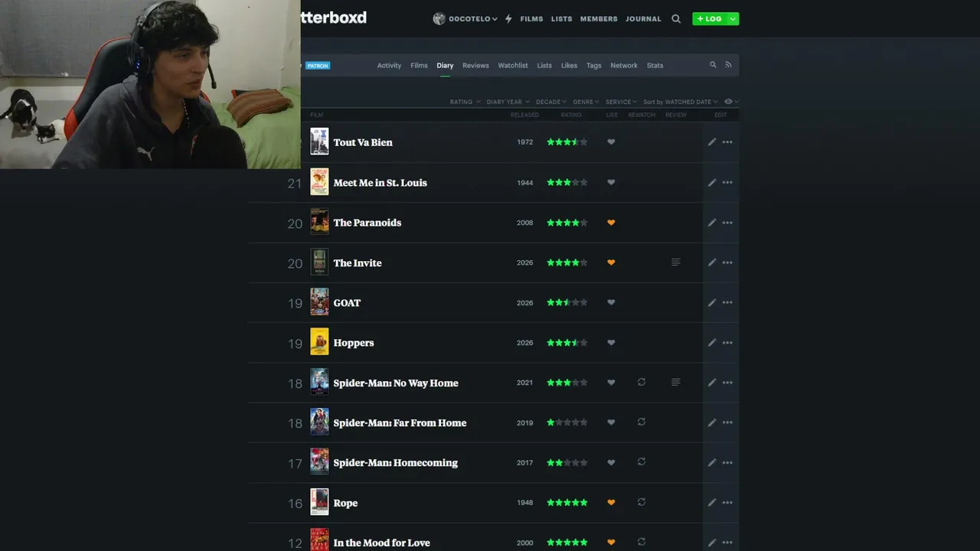Screen dimensions: 980x551
Task: Open the Stats profile tab
Action: 655,66
